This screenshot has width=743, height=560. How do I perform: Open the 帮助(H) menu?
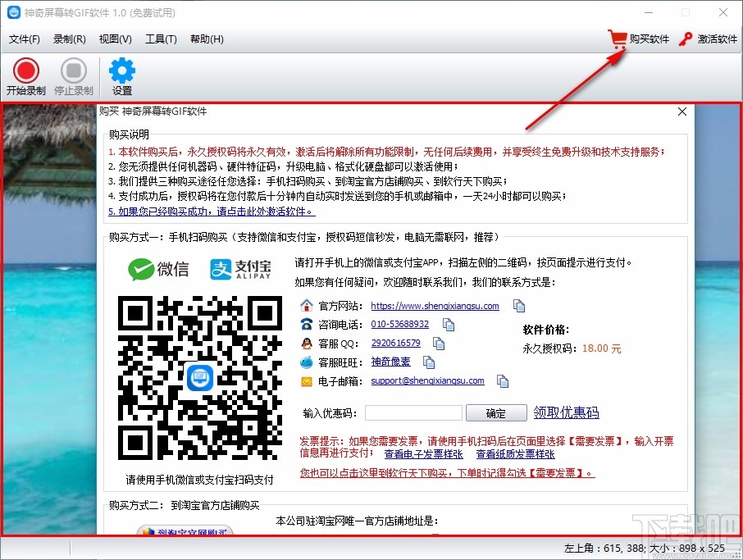click(207, 39)
